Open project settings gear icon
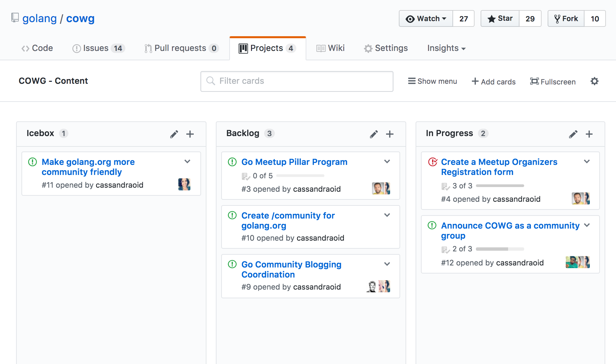Viewport: 616px width, 364px height. [594, 81]
